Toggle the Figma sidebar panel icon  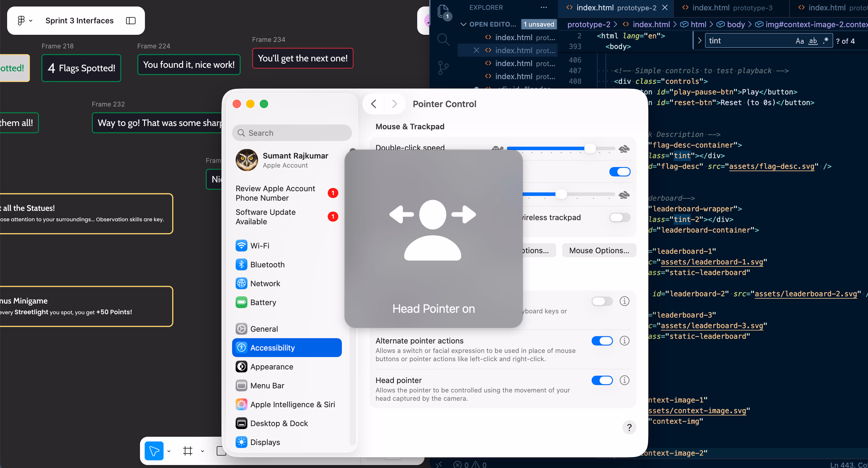point(131,21)
